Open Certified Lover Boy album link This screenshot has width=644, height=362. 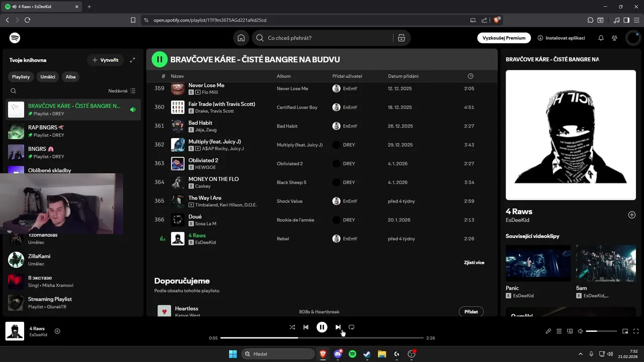297,107
